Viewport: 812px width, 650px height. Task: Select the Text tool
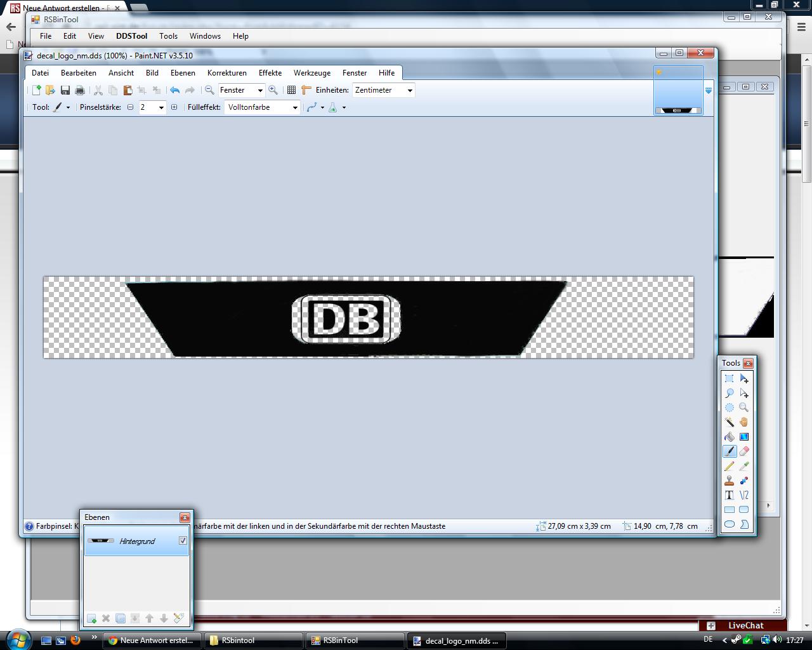(x=730, y=495)
